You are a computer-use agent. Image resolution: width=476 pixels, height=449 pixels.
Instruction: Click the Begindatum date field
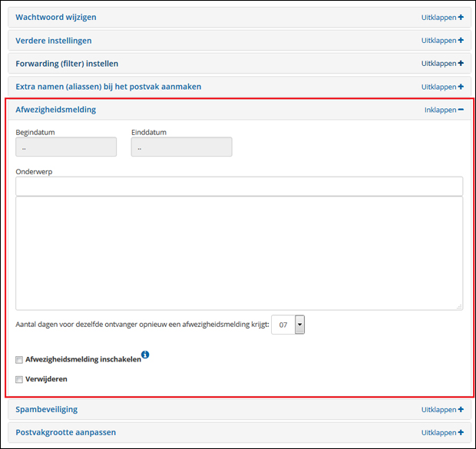click(x=66, y=147)
